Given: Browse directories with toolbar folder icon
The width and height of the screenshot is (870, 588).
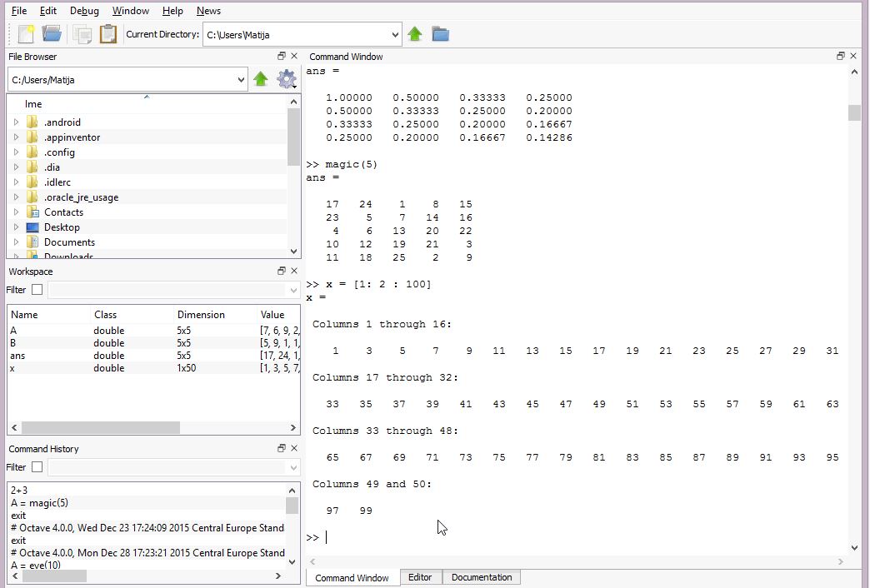Looking at the screenshot, I should [x=440, y=34].
